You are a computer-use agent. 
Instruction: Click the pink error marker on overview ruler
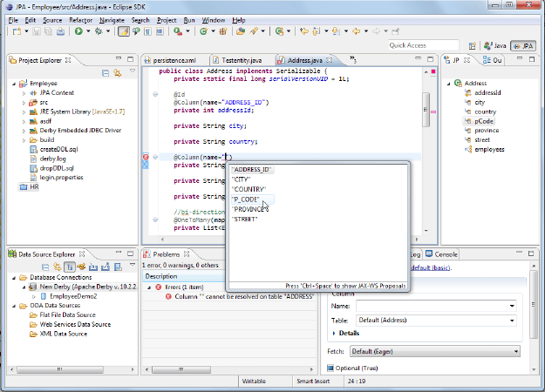coord(433,112)
